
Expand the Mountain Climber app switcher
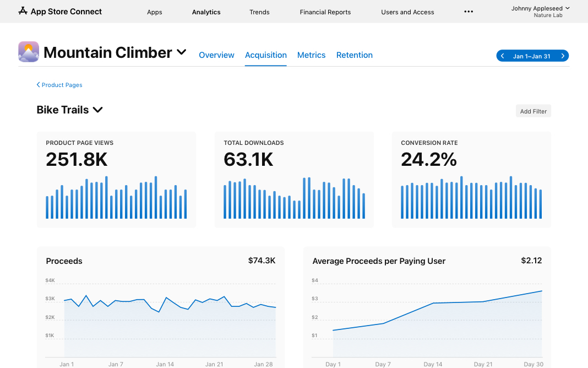point(181,52)
